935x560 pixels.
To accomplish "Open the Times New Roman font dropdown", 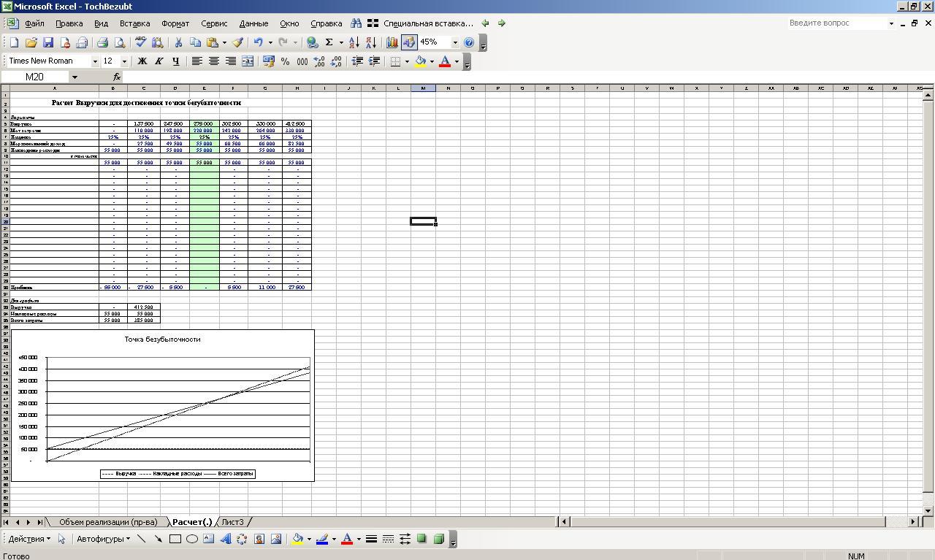I will [x=95, y=61].
